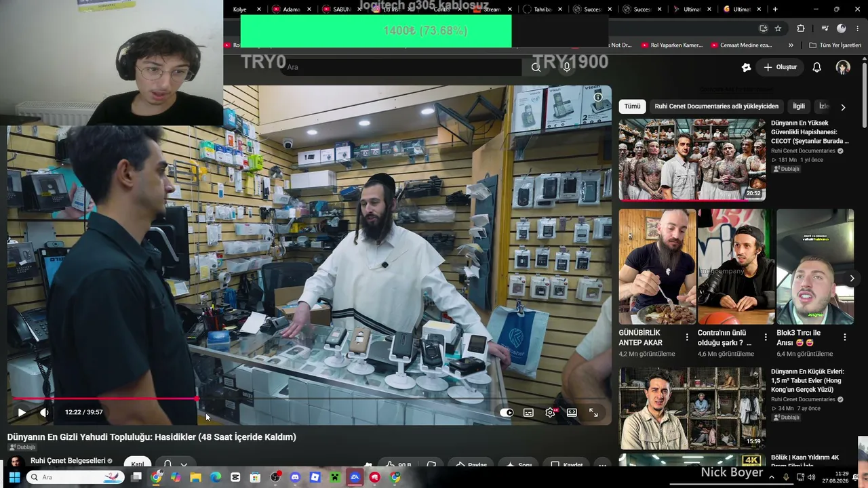
Task: Open 'Dünyanın En Yüksek Güvenlikli Hapishanesi' title
Action: (x=810, y=132)
